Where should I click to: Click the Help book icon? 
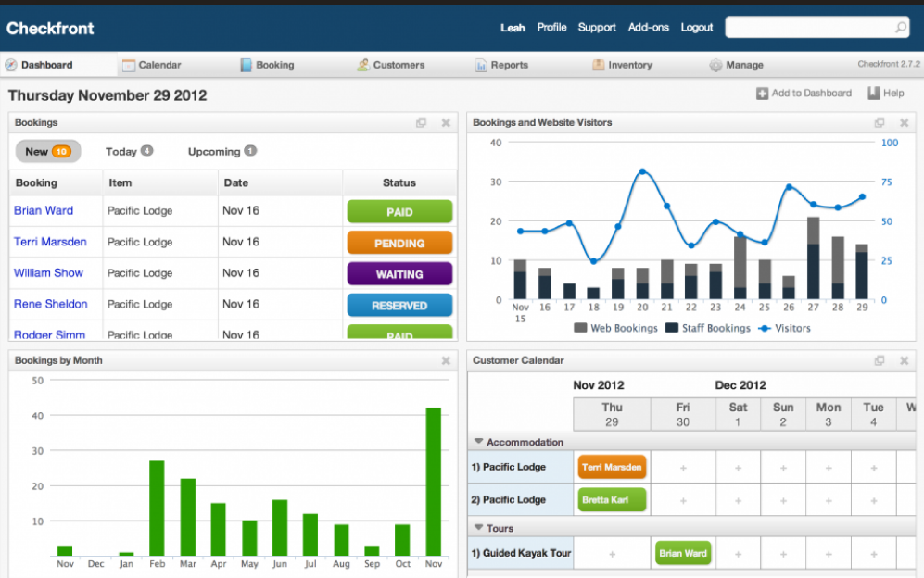pos(873,94)
